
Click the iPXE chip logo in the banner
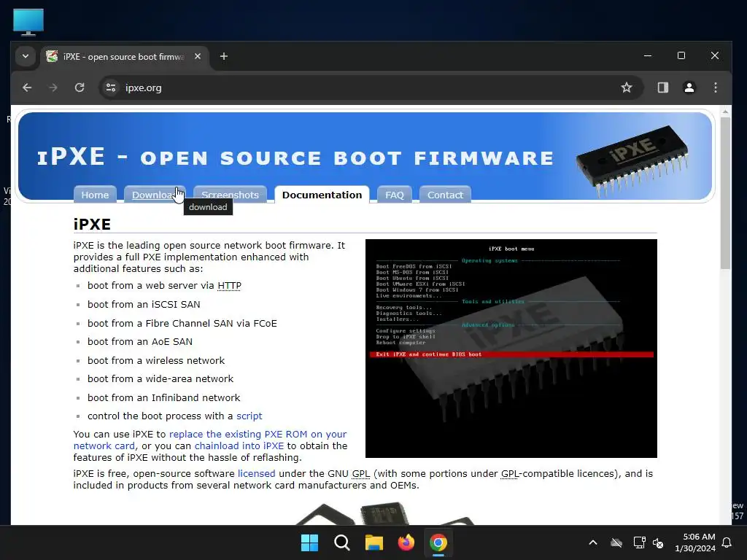tap(632, 160)
